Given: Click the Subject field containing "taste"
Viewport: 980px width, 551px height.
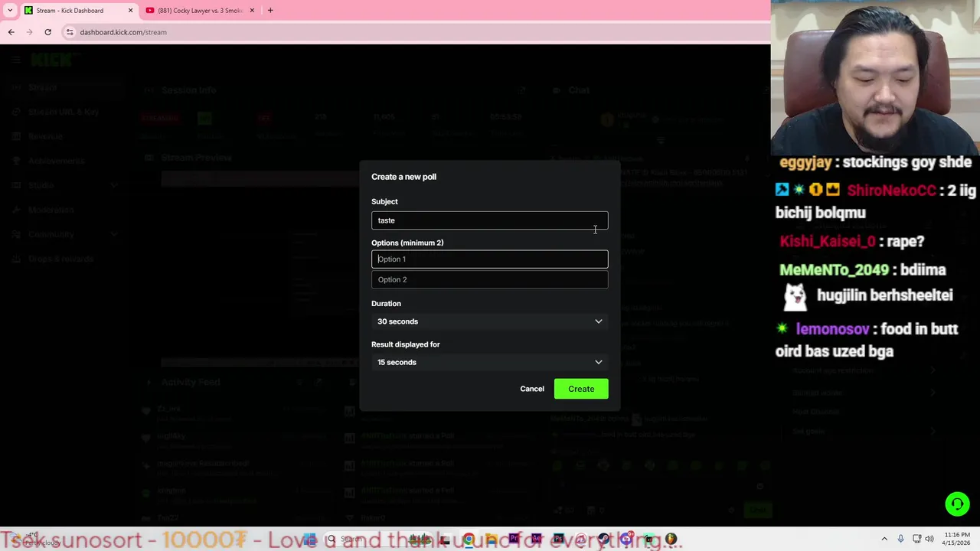Looking at the screenshot, I should [x=489, y=220].
